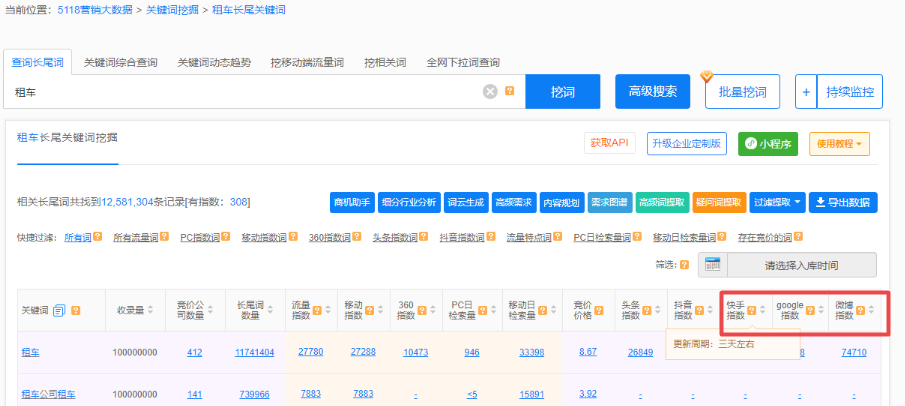This screenshot has width=905, height=406.
Task: Click the help icon in google指数 header
Action: 809,310
